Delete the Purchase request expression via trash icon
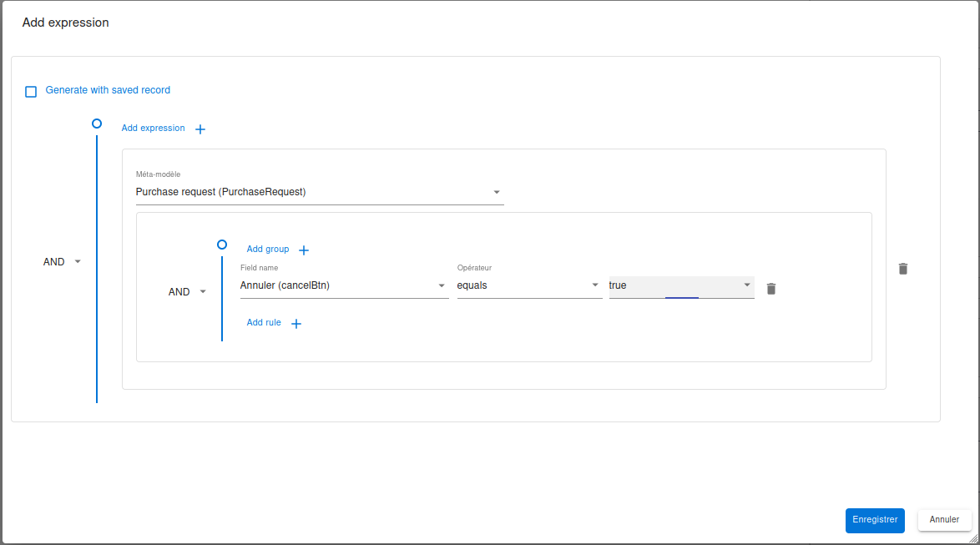This screenshot has width=980, height=545. 903,269
